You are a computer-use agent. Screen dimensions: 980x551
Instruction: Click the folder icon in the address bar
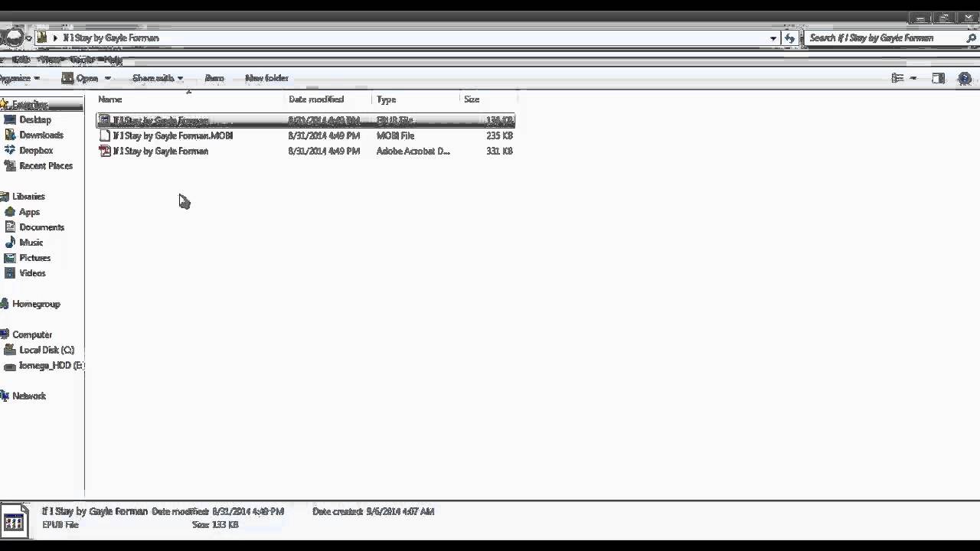(42, 37)
